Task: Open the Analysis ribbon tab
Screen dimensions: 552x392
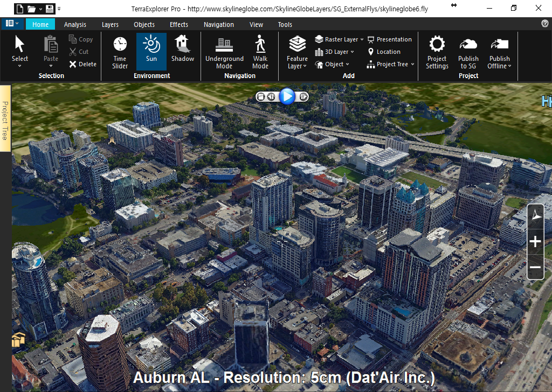Action: pos(75,24)
